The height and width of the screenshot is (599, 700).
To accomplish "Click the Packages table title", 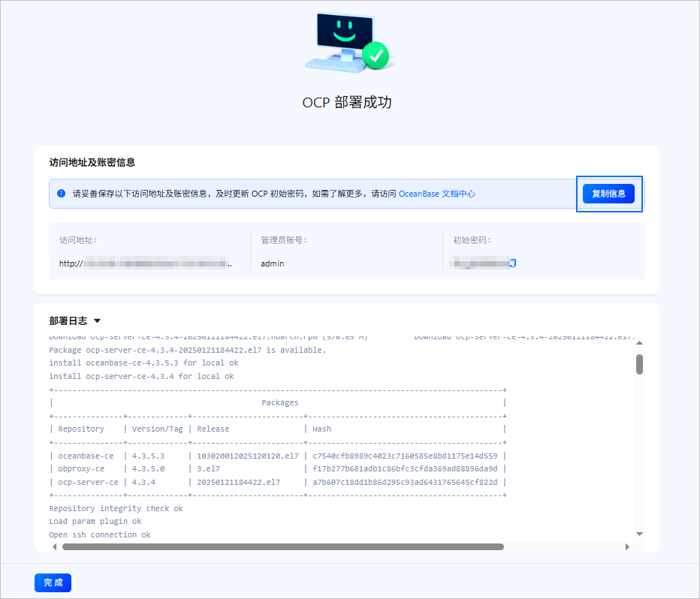I will (x=280, y=402).
